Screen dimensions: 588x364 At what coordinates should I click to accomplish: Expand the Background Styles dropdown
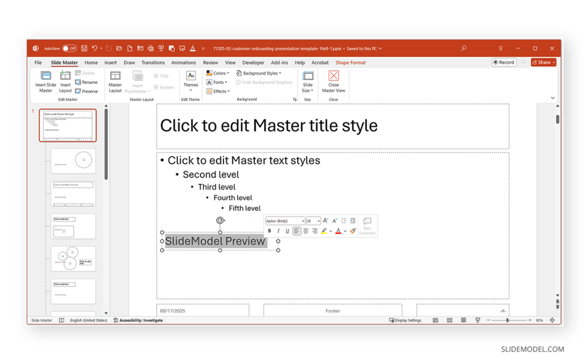tap(259, 73)
